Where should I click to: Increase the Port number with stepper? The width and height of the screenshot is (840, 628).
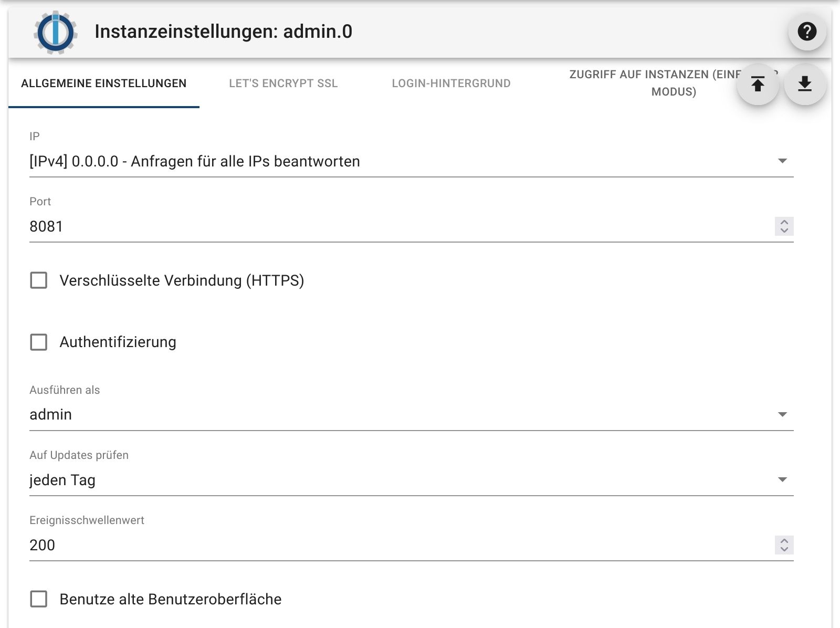pos(784,222)
